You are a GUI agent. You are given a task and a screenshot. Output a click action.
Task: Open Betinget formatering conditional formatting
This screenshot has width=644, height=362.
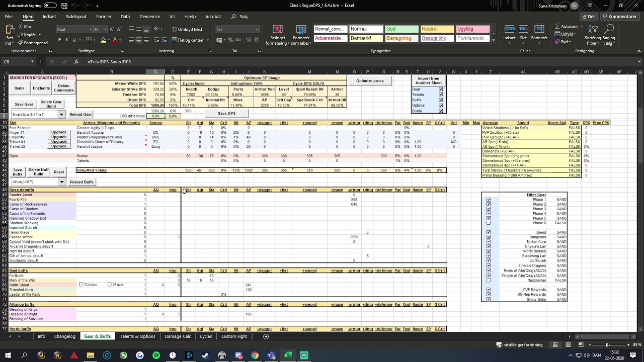[x=278, y=35]
